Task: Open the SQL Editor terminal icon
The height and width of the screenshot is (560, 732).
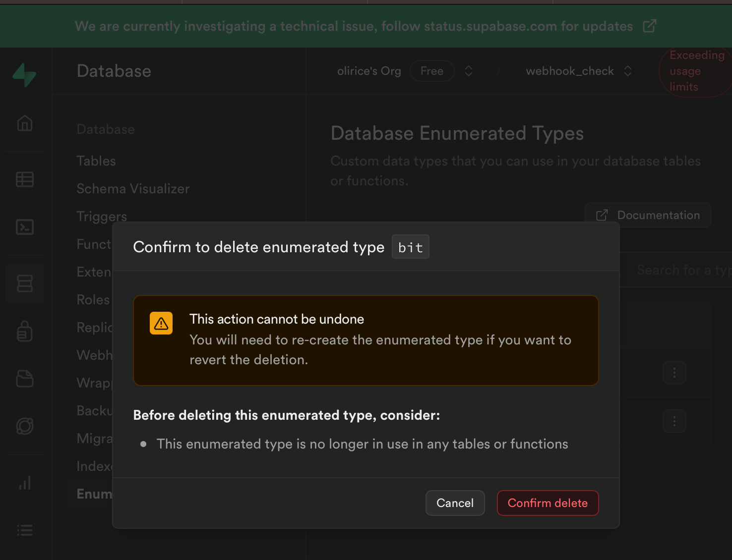Action: (24, 227)
